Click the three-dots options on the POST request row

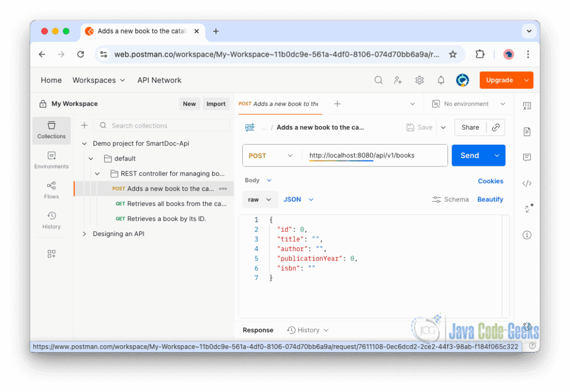223,189
